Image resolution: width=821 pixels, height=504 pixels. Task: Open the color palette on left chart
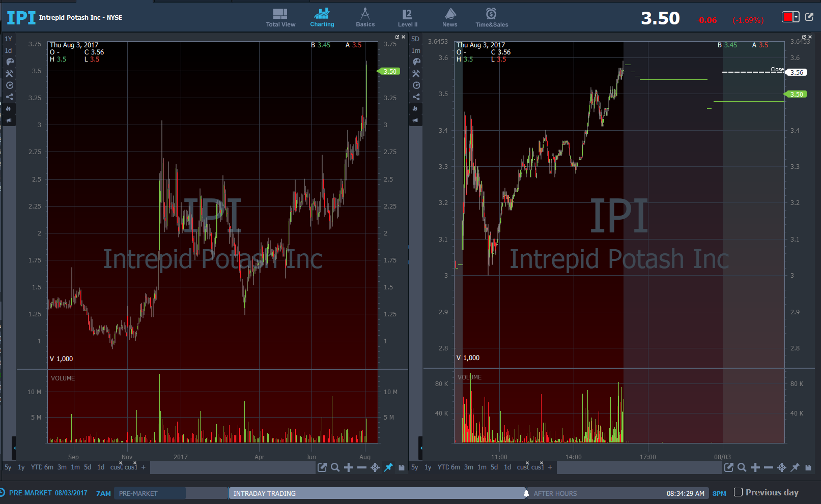tap(9, 62)
